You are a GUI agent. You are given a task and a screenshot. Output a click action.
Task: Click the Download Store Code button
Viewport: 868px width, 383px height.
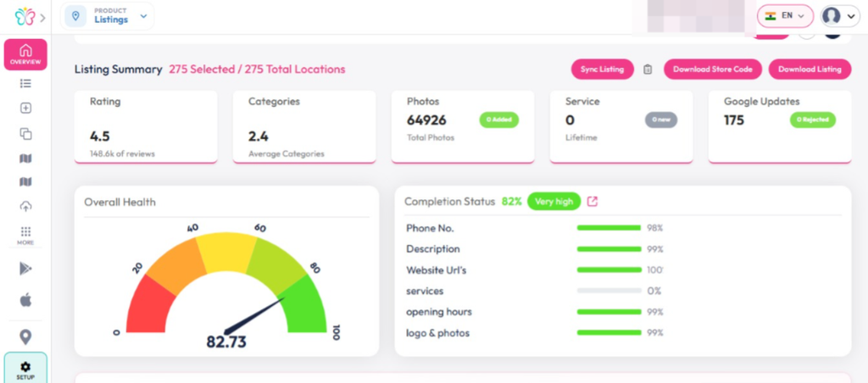712,69
